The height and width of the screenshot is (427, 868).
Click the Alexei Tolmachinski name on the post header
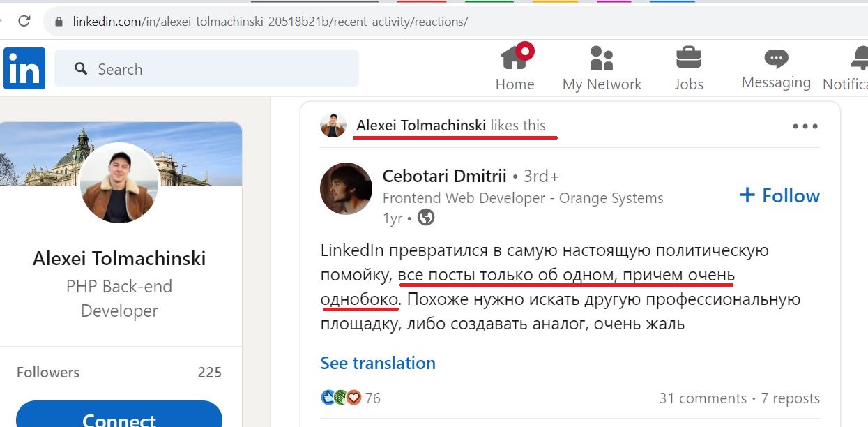(x=421, y=126)
